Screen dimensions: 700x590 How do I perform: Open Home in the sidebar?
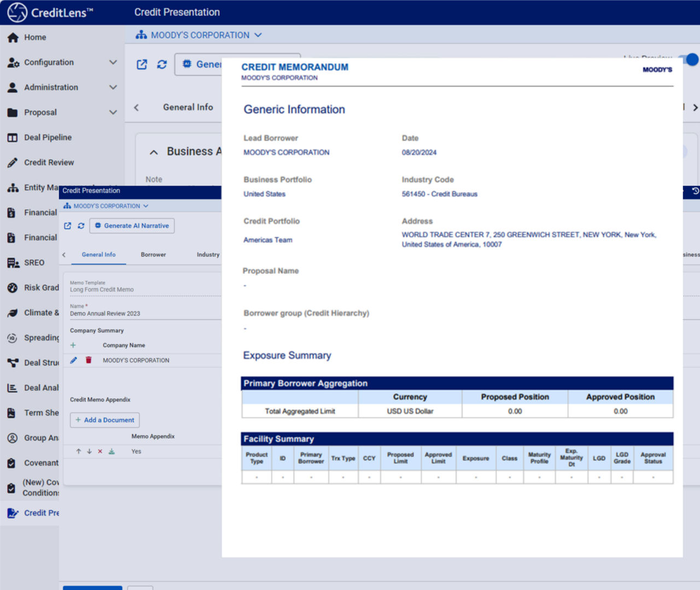point(34,37)
